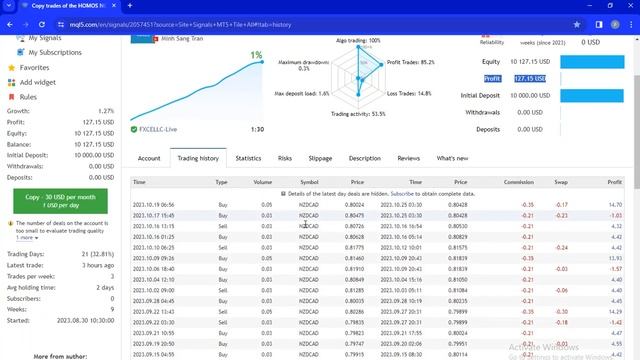Click the warning icon beside deals notice

coord(11,223)
